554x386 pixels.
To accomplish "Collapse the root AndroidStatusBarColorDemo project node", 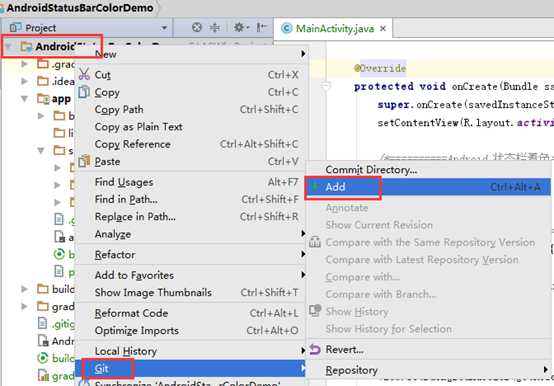I will coord(9,46).
